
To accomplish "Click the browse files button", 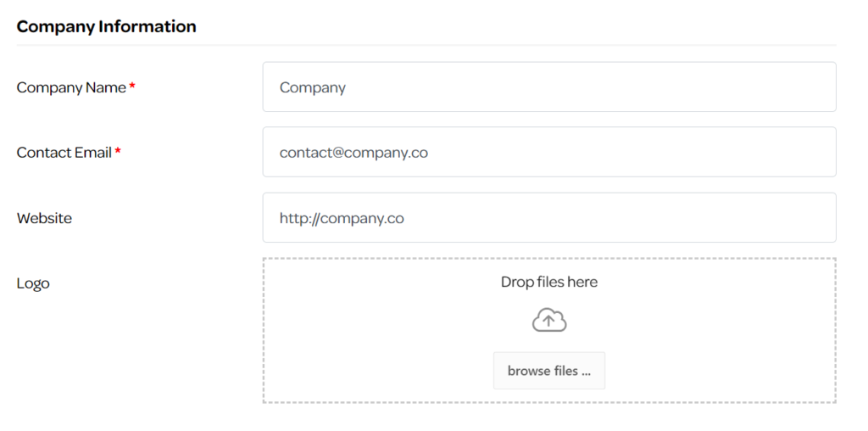I will 549,371.
